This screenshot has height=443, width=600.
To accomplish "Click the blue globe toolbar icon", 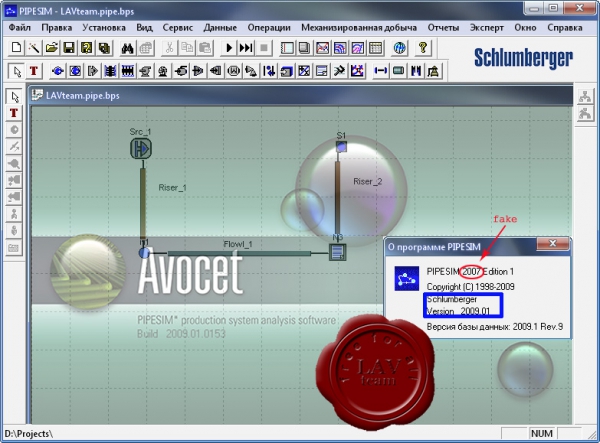I will point(399,48).
